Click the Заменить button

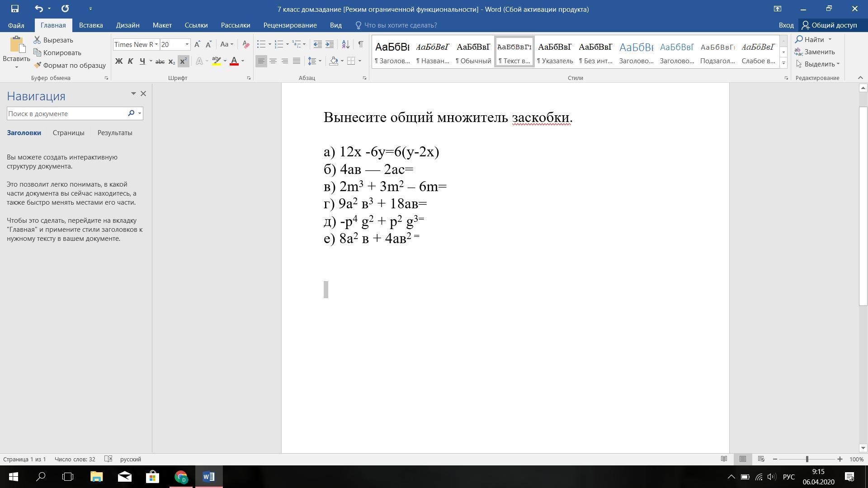tap(815, 52)
